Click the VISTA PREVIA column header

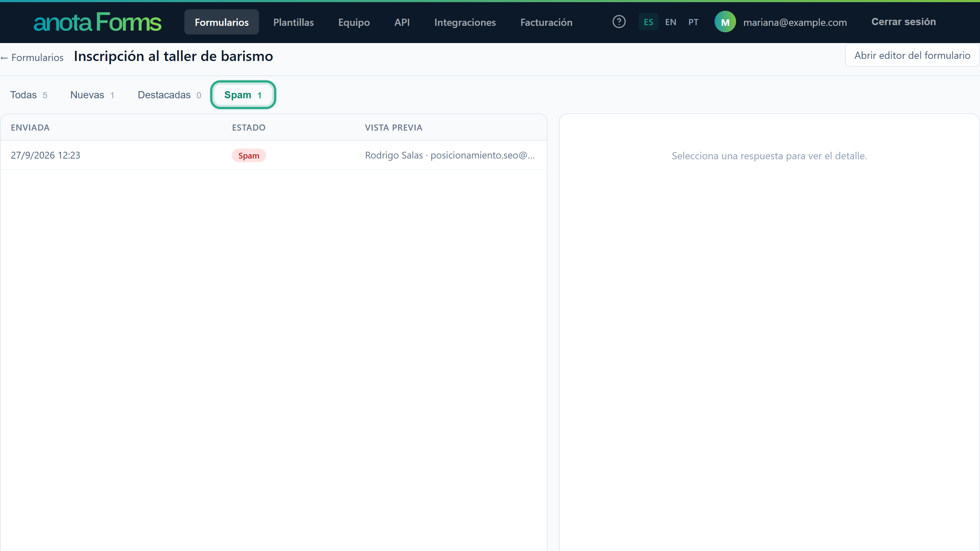(394, 127)
